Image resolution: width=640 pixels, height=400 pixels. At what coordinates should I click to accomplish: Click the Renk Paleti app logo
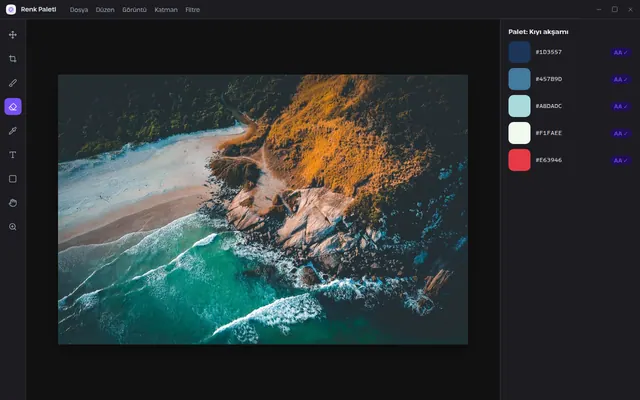[11, 9]
